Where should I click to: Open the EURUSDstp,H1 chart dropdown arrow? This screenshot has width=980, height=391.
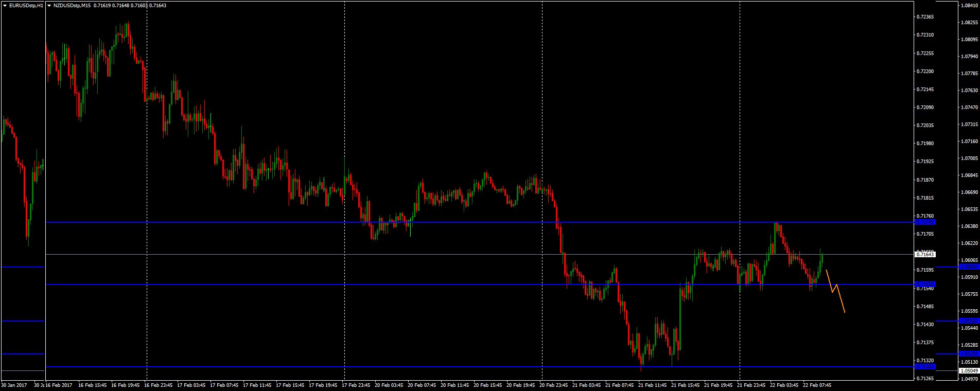click(x=5, y=5)
